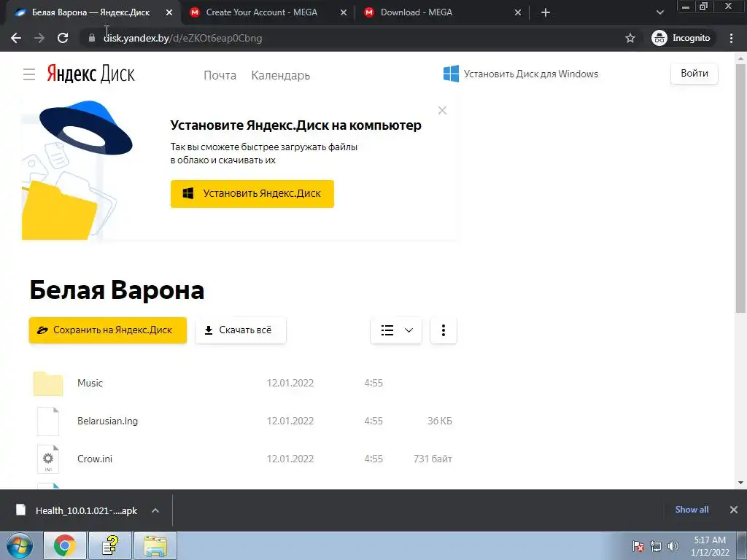Click the site lock icon

click(x=92, y=38)
